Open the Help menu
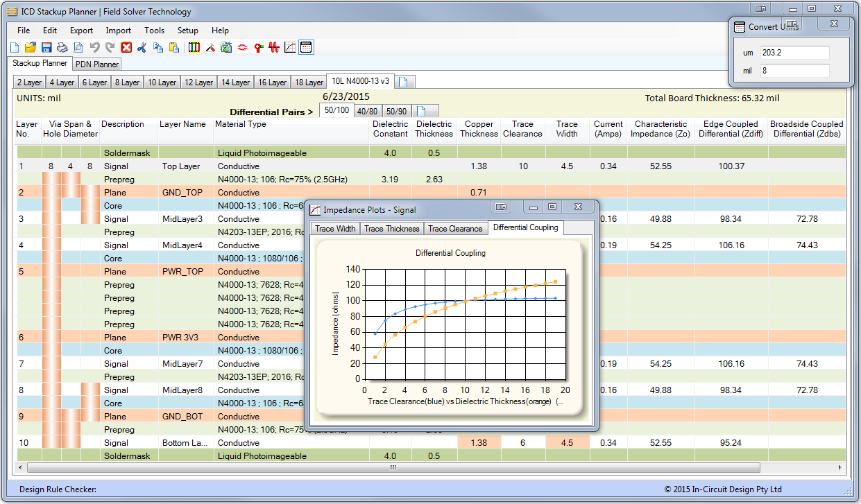 click(x=220, y=31)
